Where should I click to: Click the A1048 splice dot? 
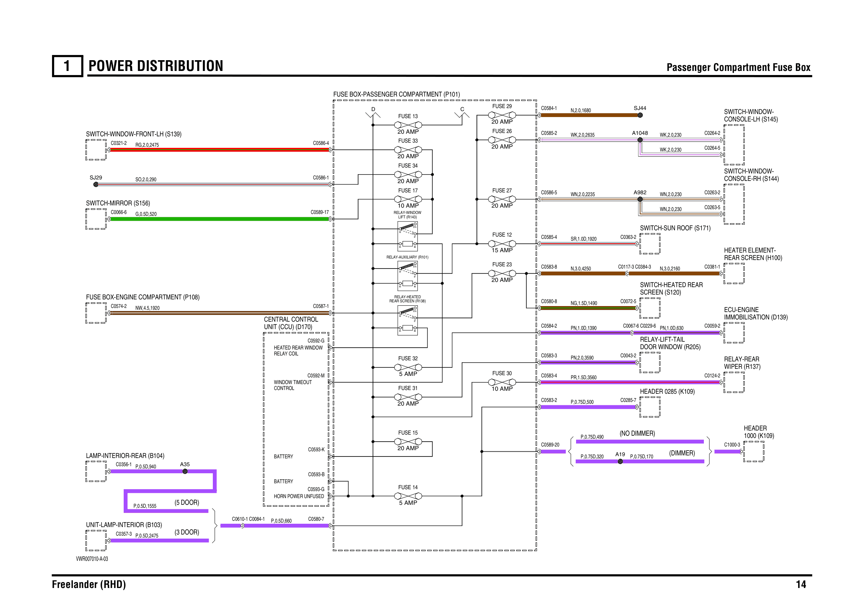(x=640, y=140)
